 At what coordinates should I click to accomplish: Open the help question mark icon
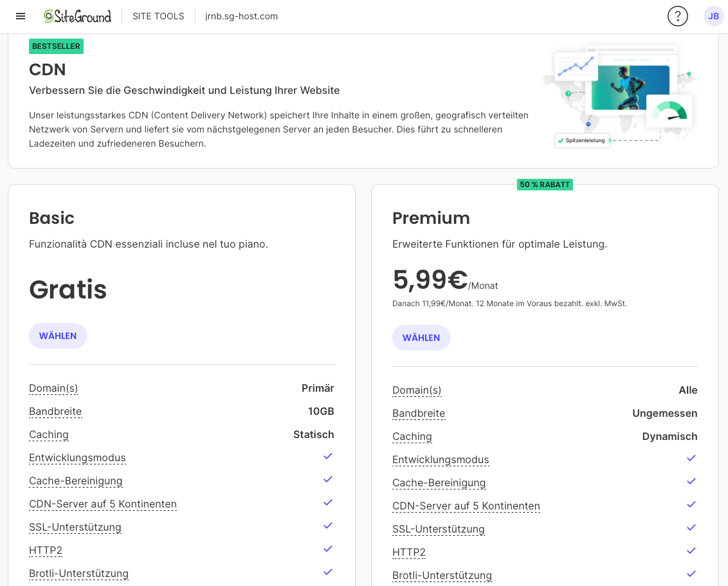point(677,16)
